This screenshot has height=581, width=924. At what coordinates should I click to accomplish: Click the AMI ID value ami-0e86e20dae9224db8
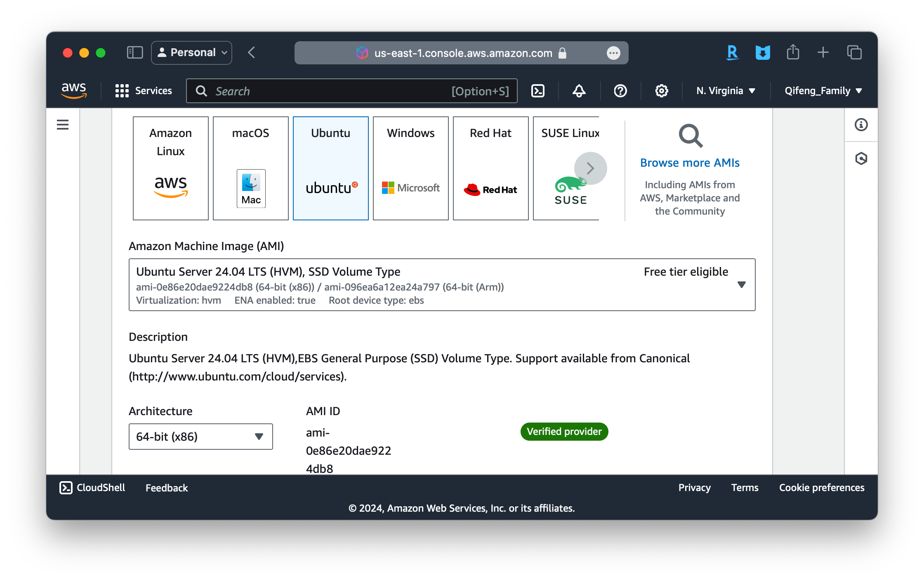click(x=349, y=451)
